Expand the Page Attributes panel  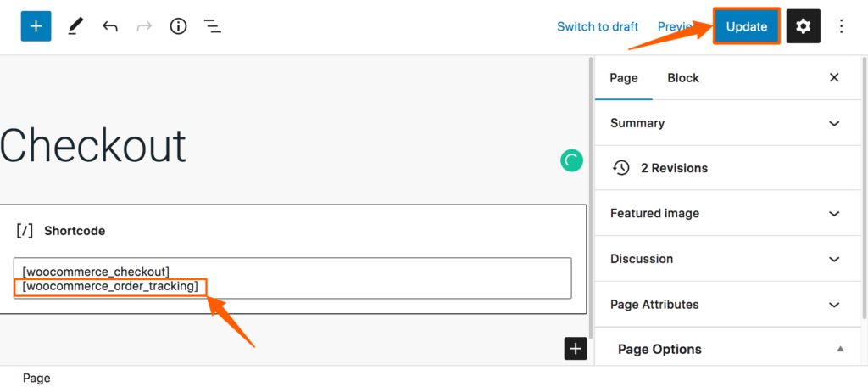726,305
